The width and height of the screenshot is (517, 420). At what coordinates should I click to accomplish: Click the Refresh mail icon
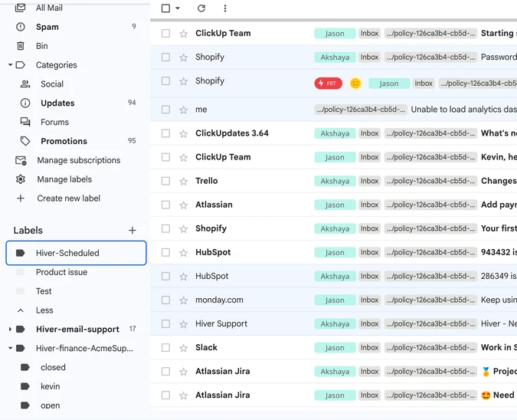[x=201, y=8]
